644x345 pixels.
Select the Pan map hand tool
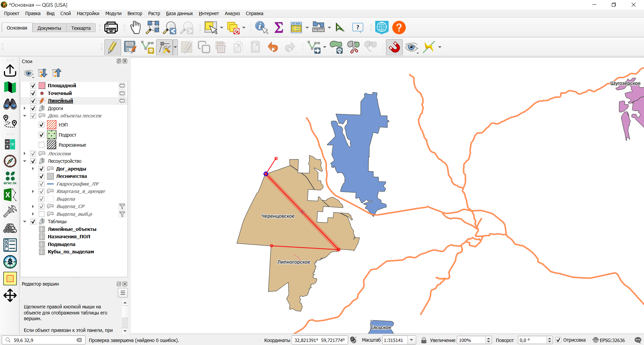[136, 28]
